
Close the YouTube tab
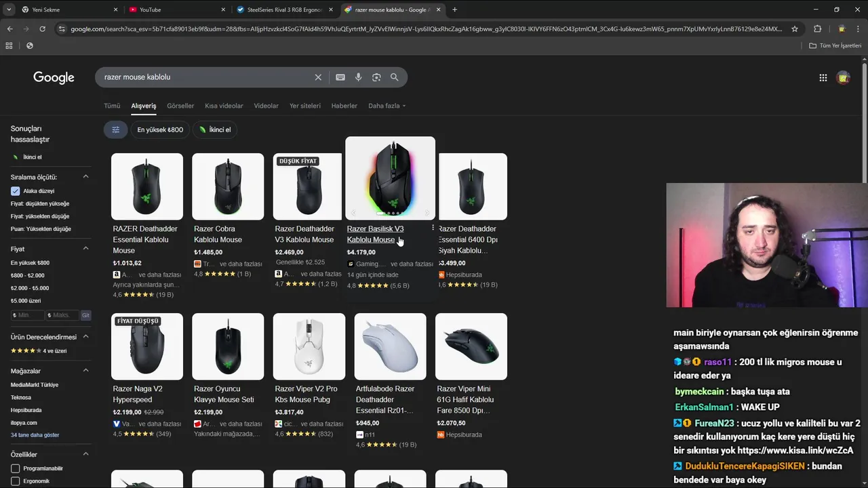(x=223, y=9)
